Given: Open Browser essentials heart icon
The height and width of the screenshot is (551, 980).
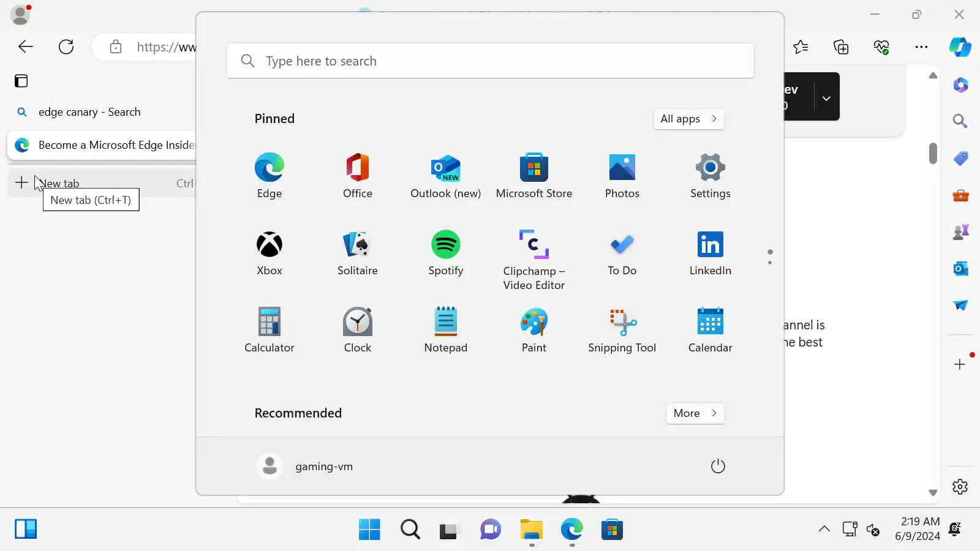Looking at the screenshot, I should coord(881,47).
